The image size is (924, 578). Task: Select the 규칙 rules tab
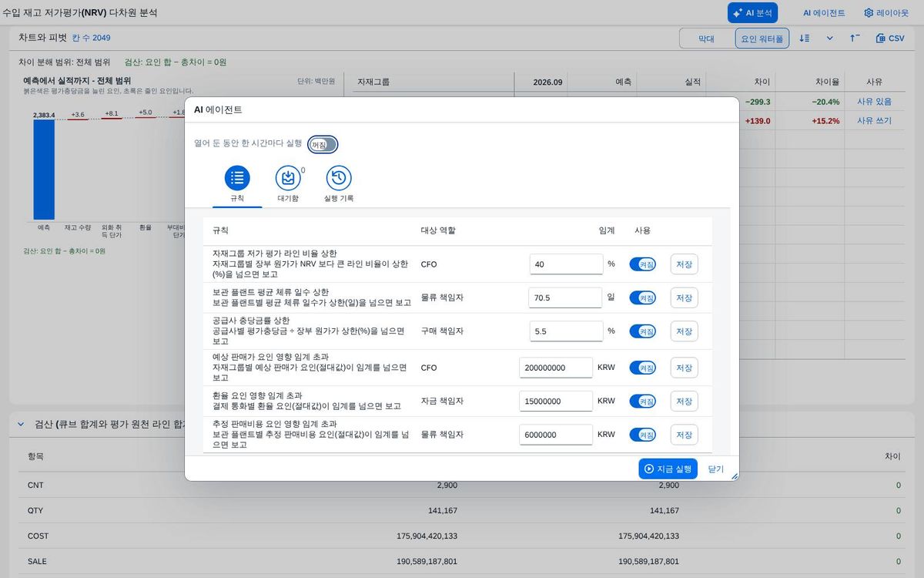tap(237, 185)
